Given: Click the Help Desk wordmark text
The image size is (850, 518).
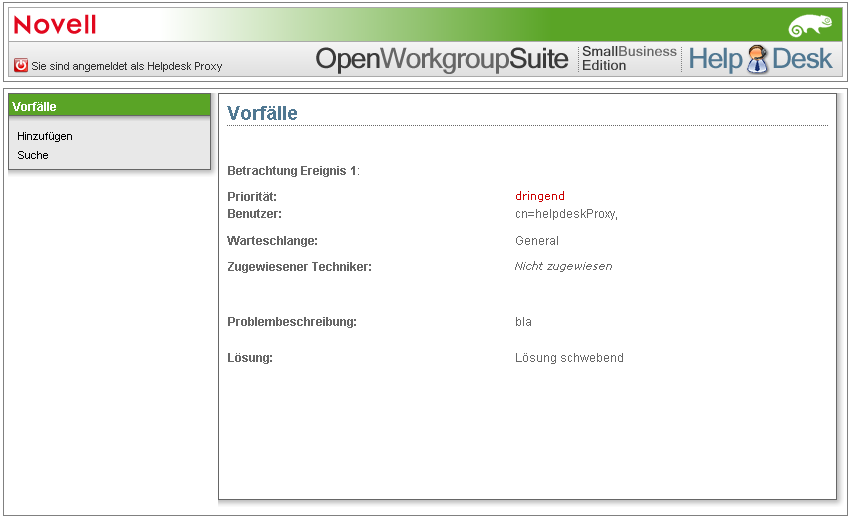Looking at the screenshot, I should click(760, 59).
